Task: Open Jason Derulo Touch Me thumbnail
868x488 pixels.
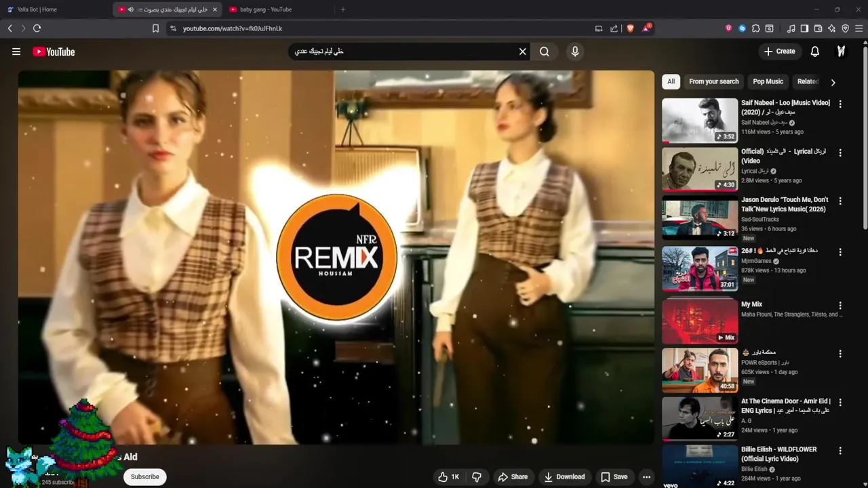Action: coord(700,218)
